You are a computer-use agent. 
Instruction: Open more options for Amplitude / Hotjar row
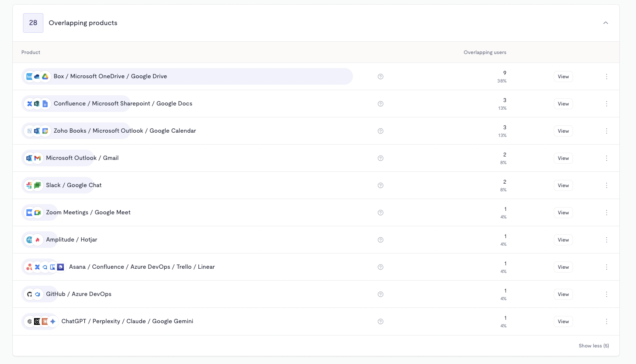click(x=607, y=240)
